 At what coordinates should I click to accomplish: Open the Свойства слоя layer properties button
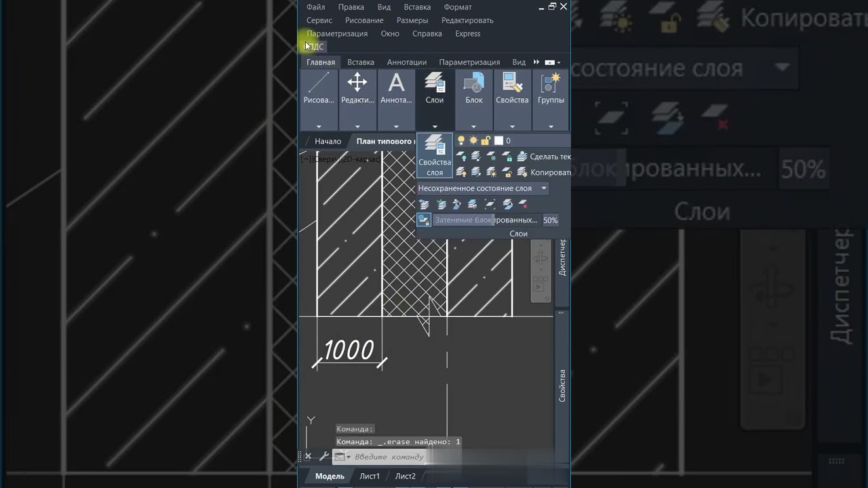pos(435,157)
